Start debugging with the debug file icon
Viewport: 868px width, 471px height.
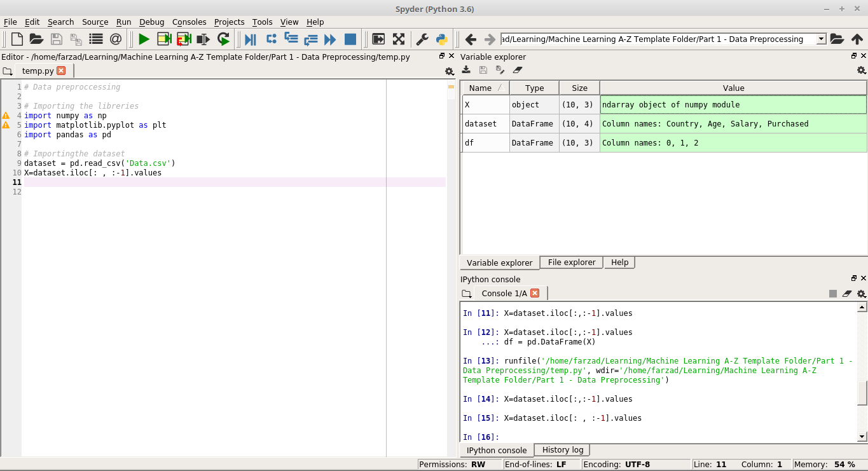click(251, 39)
